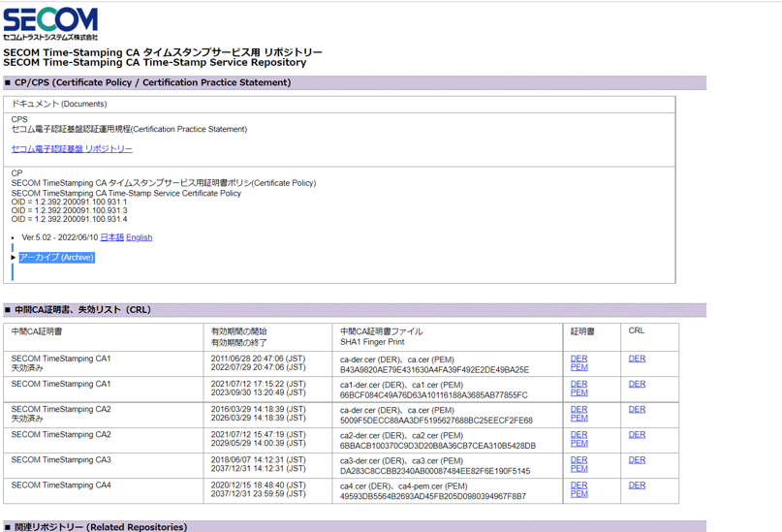The height and width of the screenshot is (532, 782).
Task: Click the SECOM TimeStamping CA3 name cell
Action: [104, 465]
